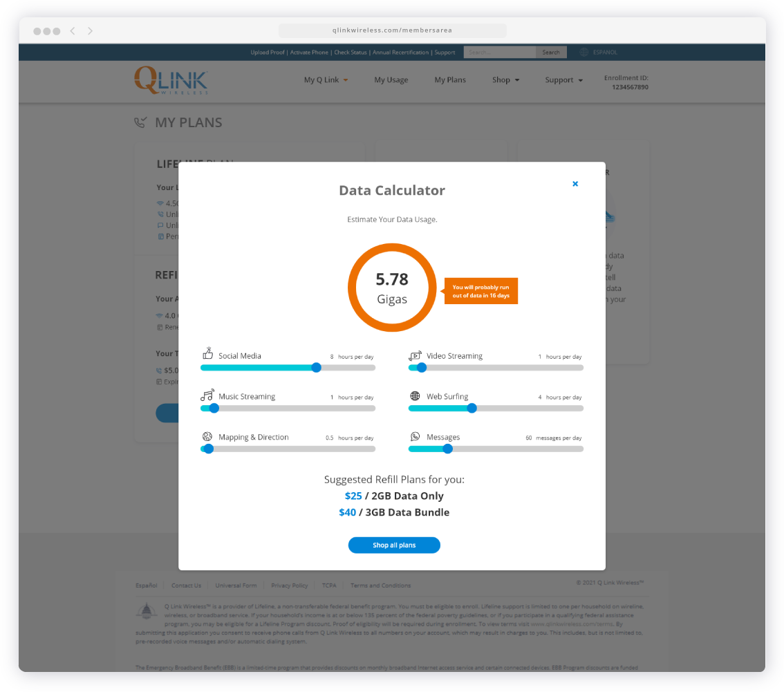Click the Messages chat icon
This screenshot has width=784, height=692.
tap(415, 436)
